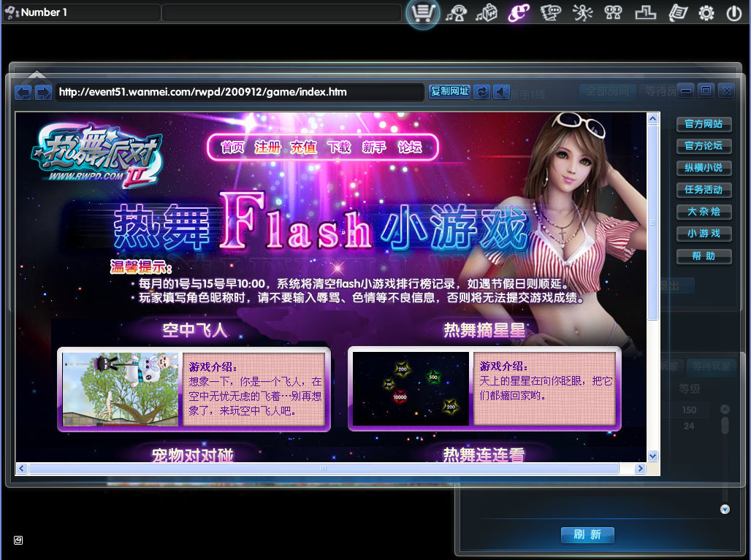The width and height of the screenshot is (751, 560).
Task: Click vertical scrollbar up arrow
Action: point(652,119)
